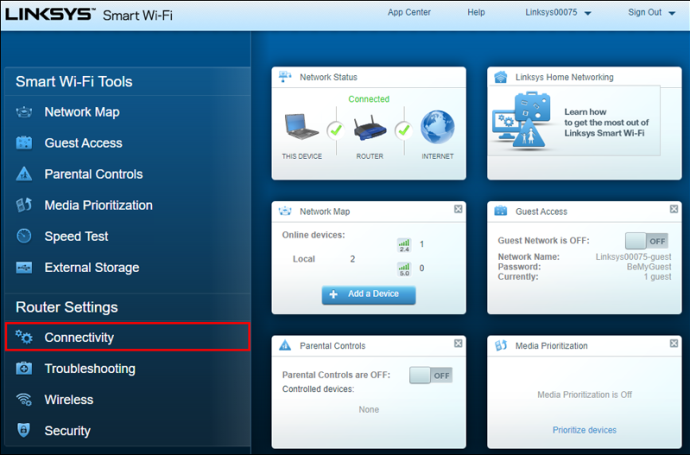Click the 5.0 GHz signal icon

pos(404,269)
